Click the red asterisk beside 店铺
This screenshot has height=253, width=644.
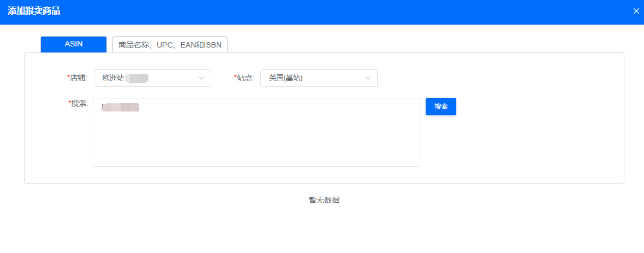tap(68, 78)
